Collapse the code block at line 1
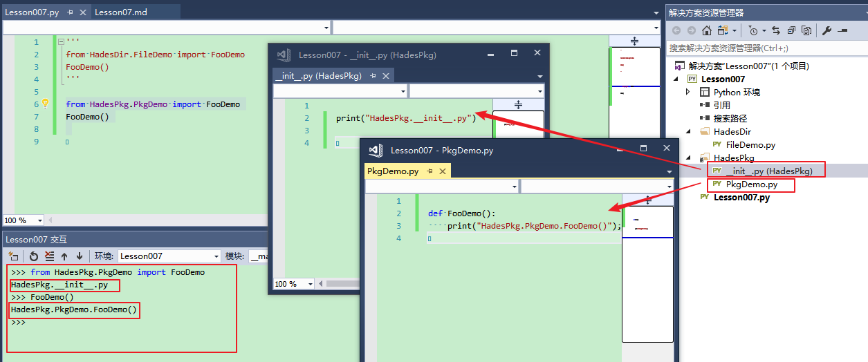 [x=61, y=42]
